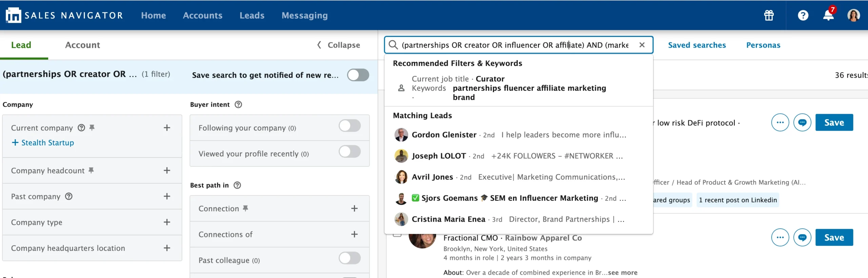Open the notifications bell icon
This screenshot has height=278, width=868.
click(828, 15)
